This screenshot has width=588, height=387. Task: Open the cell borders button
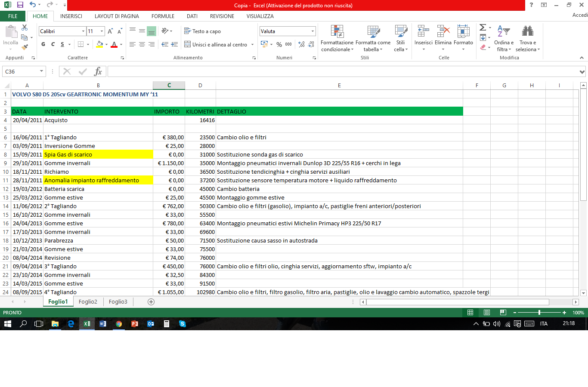[x=80, y=44]
